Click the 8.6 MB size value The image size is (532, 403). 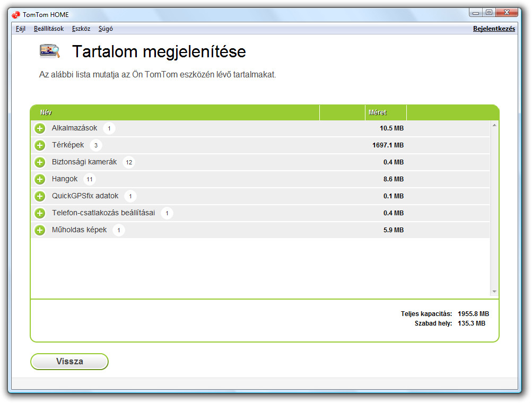[394, 179]
